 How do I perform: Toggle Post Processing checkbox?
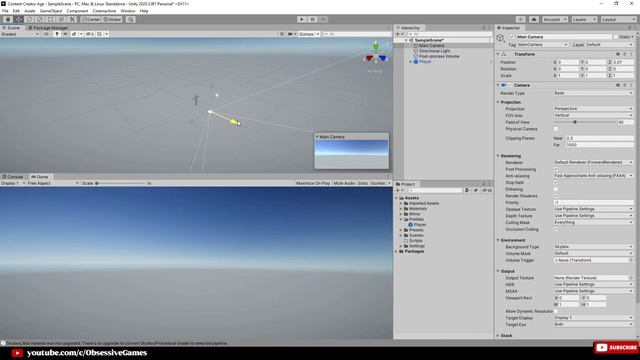[556, 169]
